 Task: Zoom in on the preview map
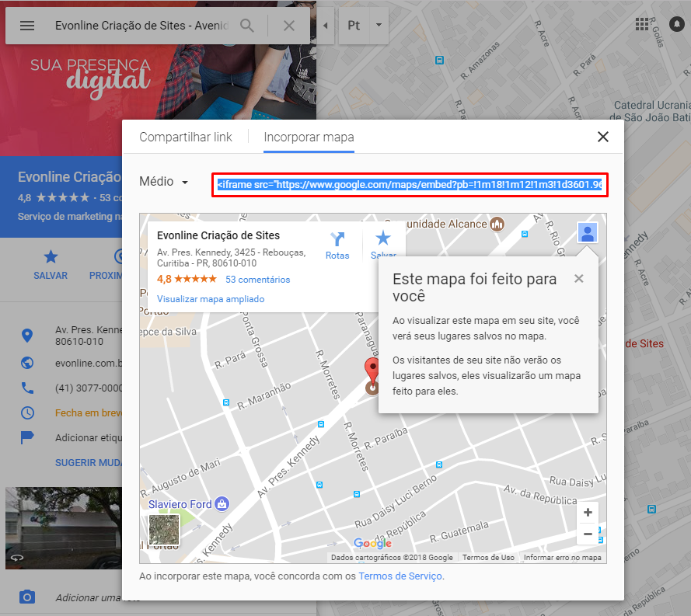[x=588, y=513]
